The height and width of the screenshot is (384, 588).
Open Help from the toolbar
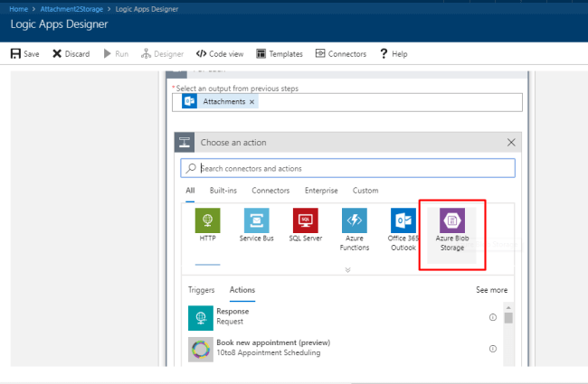[x=394, y=54]
